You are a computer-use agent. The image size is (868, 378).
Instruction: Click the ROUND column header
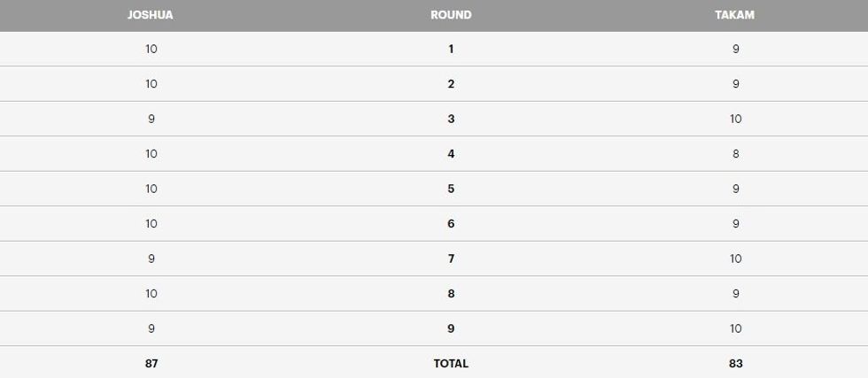pyautogui.click(x=451, y=15)
